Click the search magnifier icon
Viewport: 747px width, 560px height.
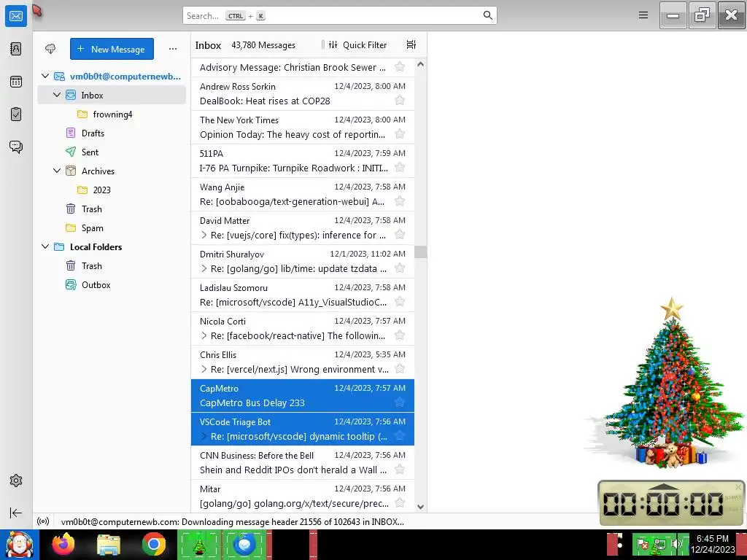coord(487,15)
